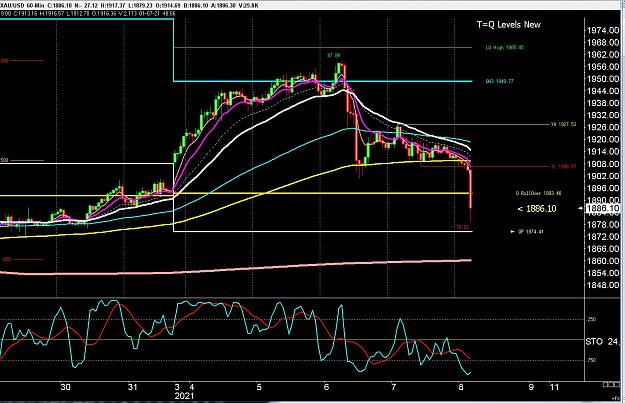Click the STO 24 stochastic indicator label

[x=603, y=342]
